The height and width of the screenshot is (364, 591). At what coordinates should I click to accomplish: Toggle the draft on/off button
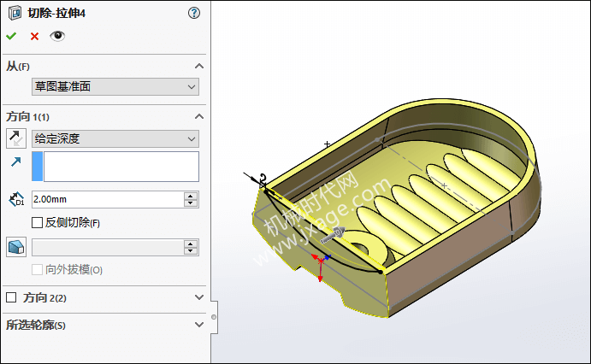[x=16, y=247]
